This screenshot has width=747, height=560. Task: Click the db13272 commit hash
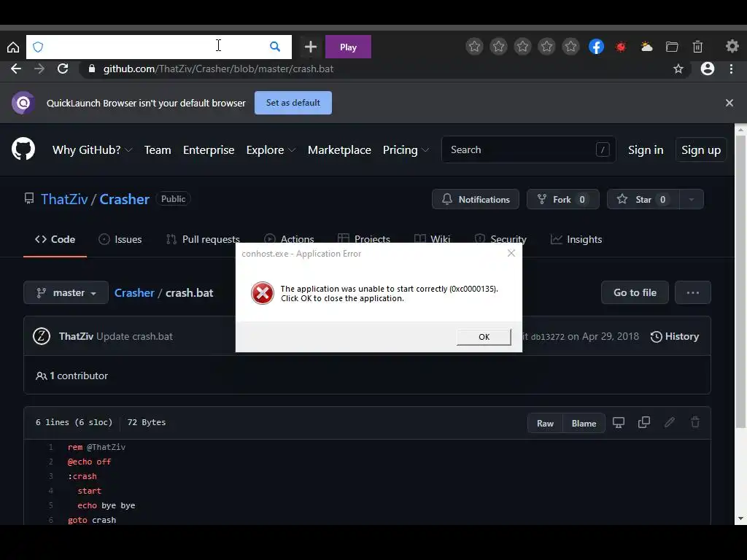coord(547,337)
